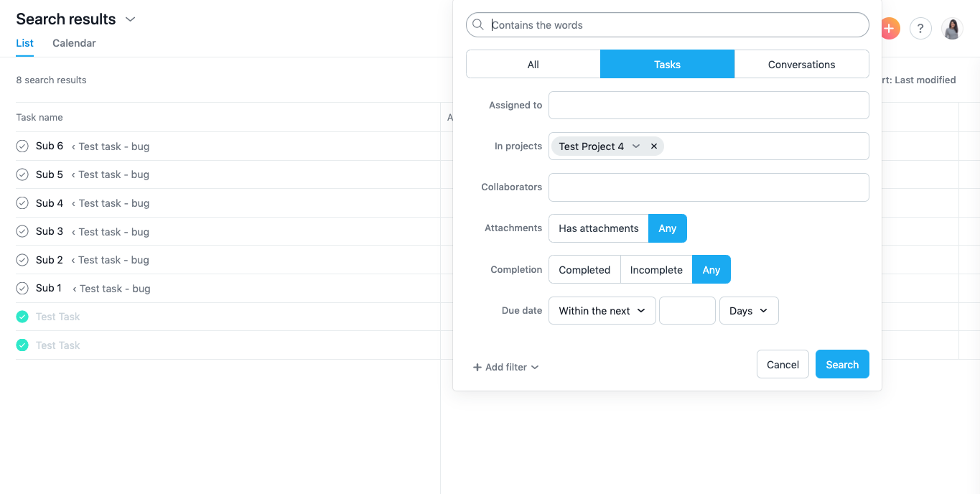The height and width of the screenshot is (494, 980).
Task: Open parent link of Sub 3 row
Action: 111,232
